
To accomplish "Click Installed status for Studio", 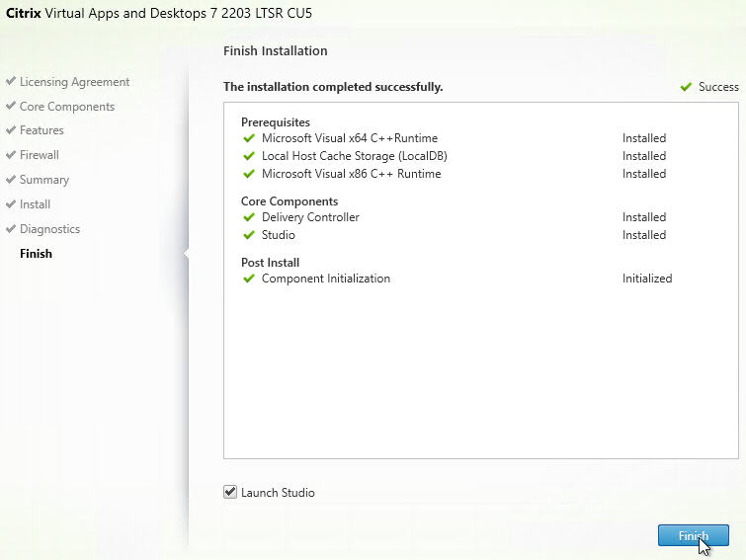I will tap(644, 235).
